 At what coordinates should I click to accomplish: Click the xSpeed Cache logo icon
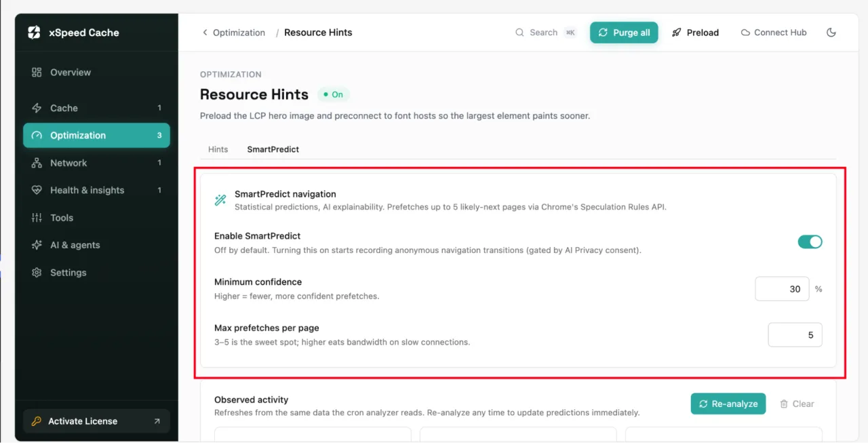point(34,33)
